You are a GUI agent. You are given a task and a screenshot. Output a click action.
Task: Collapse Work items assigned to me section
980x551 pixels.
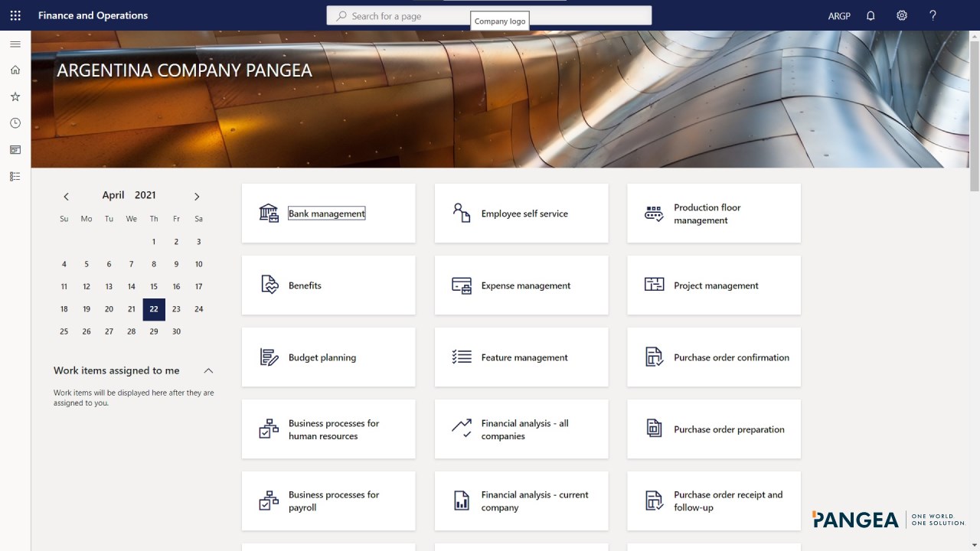click(x=208, y=370)
